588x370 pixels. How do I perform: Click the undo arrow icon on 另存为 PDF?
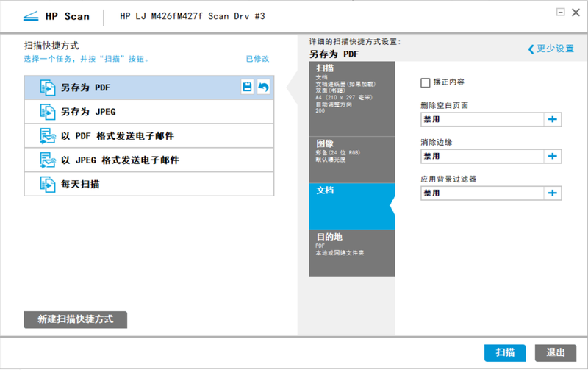(263, 88)
